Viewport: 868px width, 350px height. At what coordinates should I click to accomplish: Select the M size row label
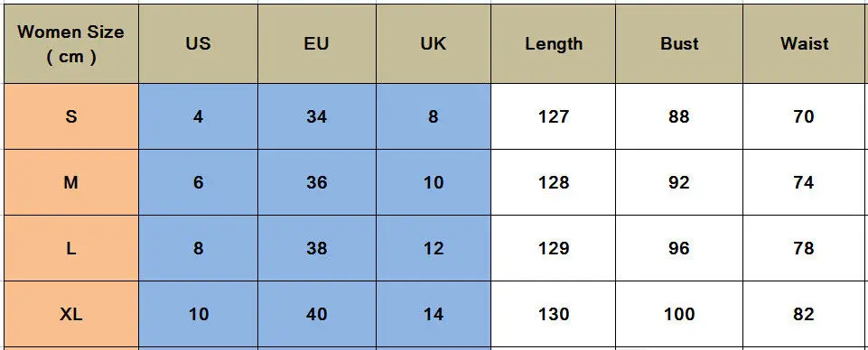tap(71, 182)
